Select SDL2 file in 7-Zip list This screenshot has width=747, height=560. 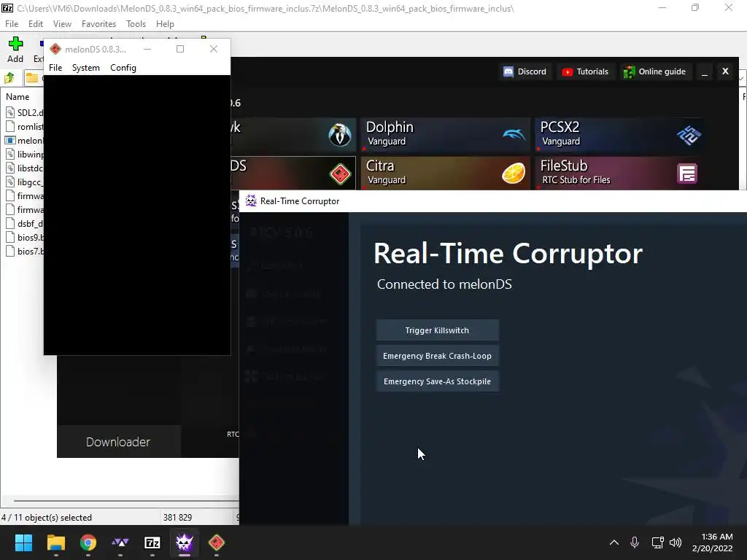point(24,113)
